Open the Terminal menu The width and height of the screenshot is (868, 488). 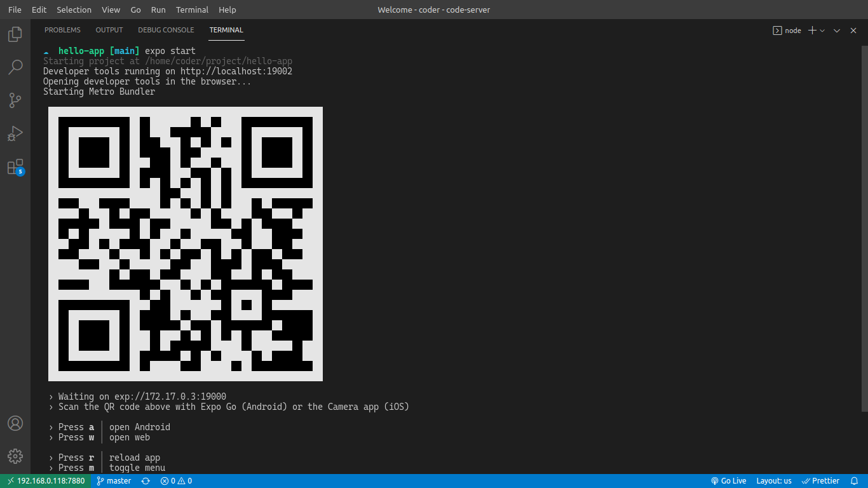coord(192,10)
